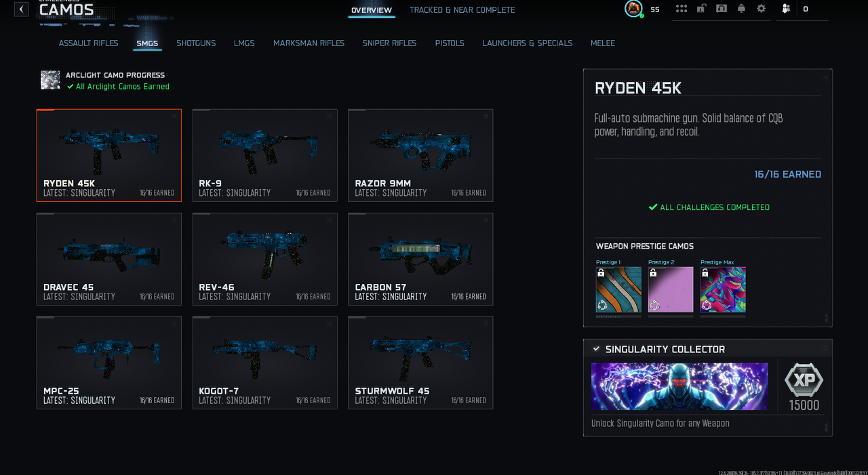868x475 pixels.
Task: Open the player profile avatar
Action: (x=633, y=9)
